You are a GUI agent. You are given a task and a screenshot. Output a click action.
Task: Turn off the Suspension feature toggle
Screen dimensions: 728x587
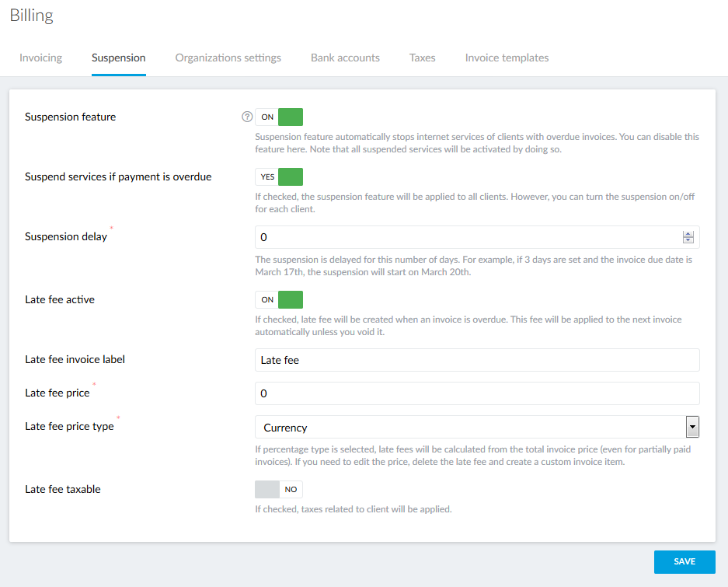coord(279,117)
